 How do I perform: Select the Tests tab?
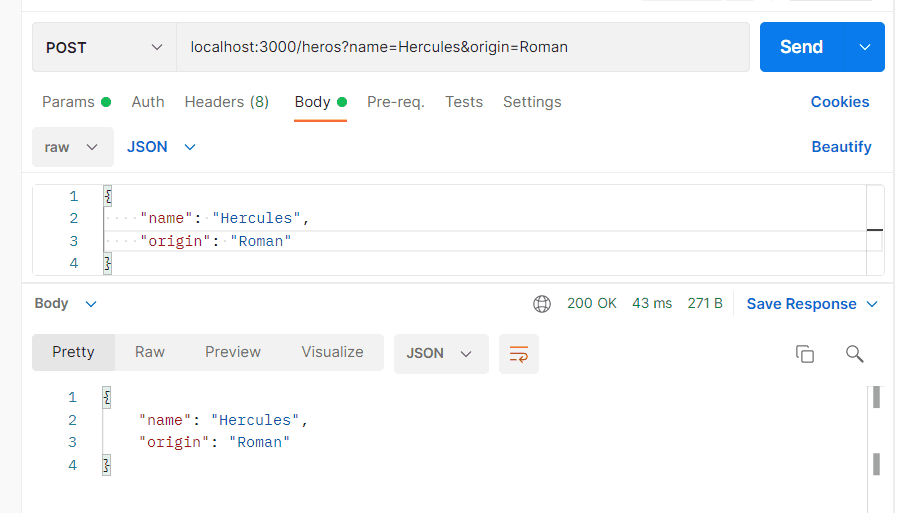click(464, 102)
